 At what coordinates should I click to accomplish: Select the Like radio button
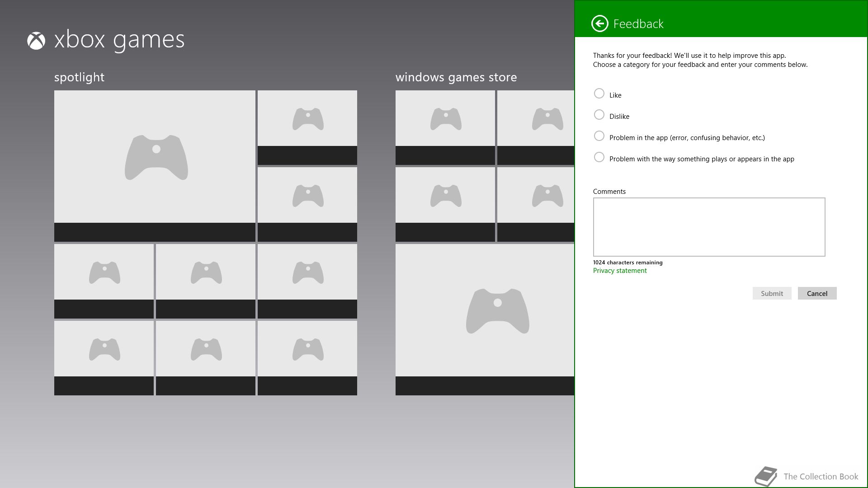point(599,94)
